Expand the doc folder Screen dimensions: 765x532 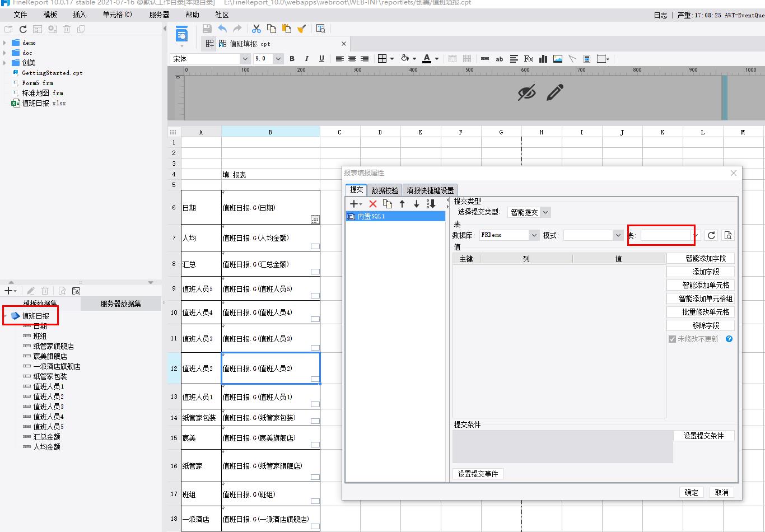[5, 53]
